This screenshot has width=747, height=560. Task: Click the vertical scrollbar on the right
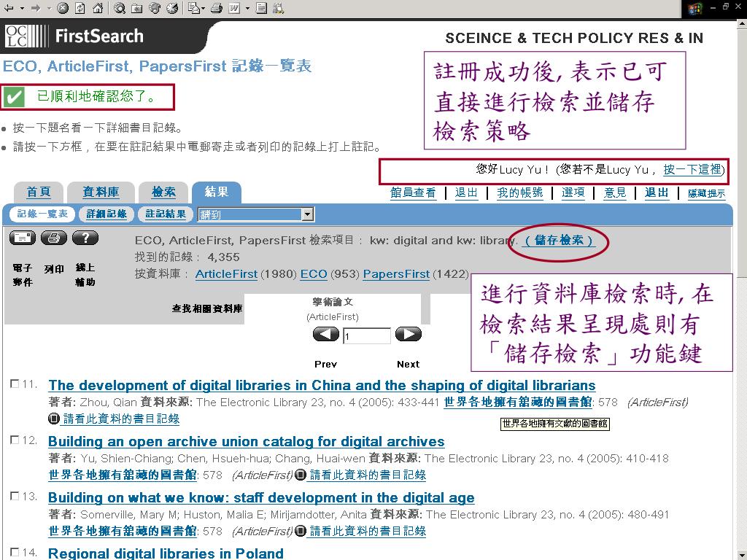point(742,289)
